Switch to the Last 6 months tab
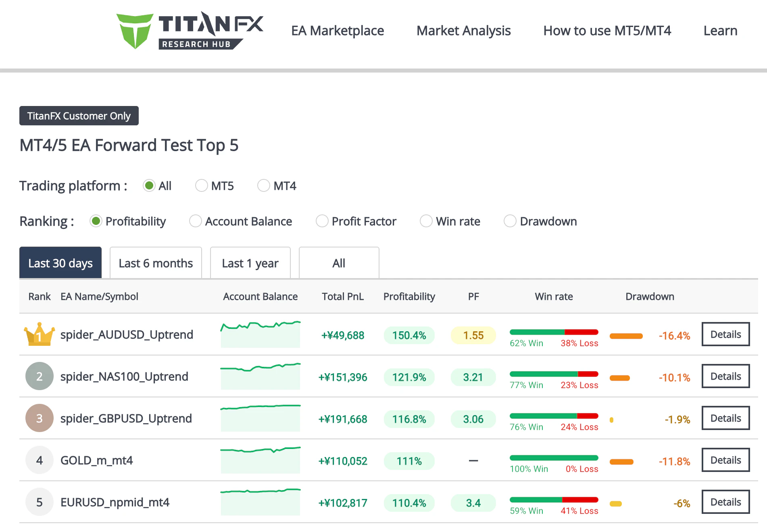 tap(156, 263)
